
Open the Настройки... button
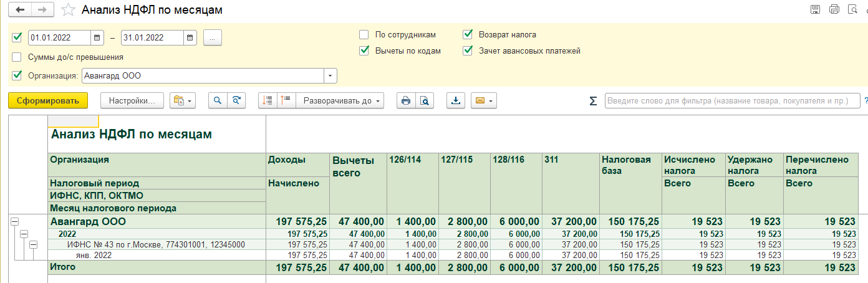click(x=132, y=100)
